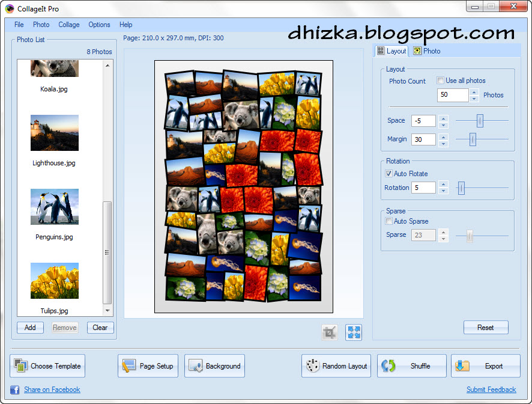Click the Remove button in the Photo List
Image resolution: width=532 pixels, height=404 pixels.
click(x=65, y=328)
